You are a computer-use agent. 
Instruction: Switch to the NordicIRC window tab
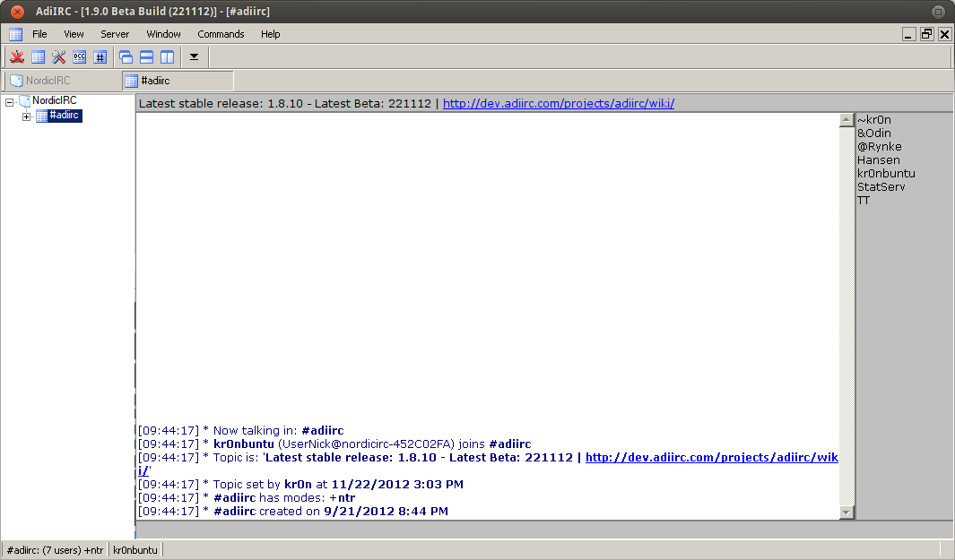coord(63,81)
